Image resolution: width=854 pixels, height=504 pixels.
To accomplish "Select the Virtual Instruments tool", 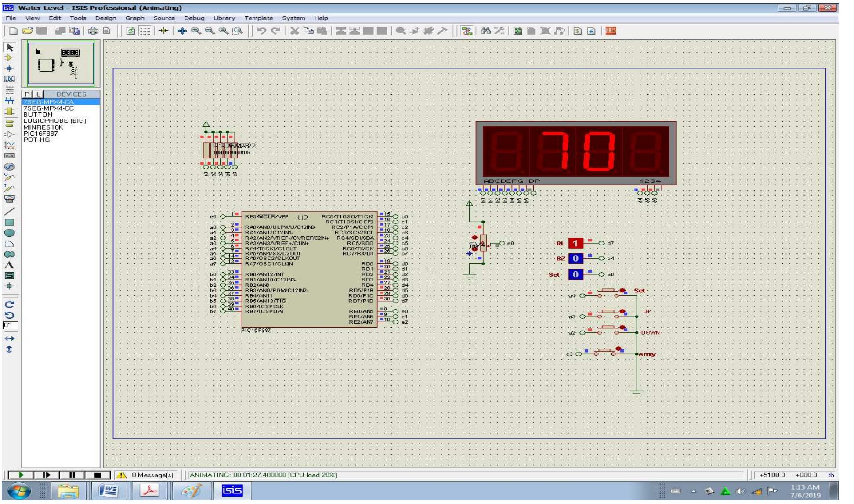I will point(9,199).
